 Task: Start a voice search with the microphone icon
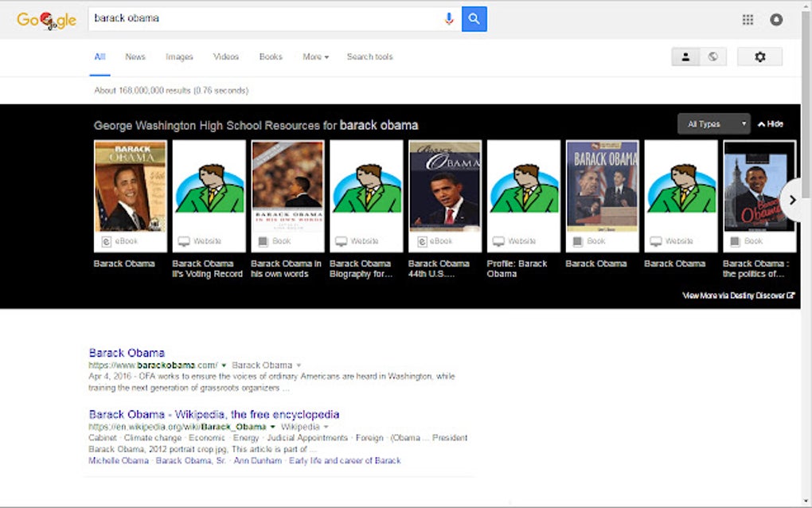point(449,18)
